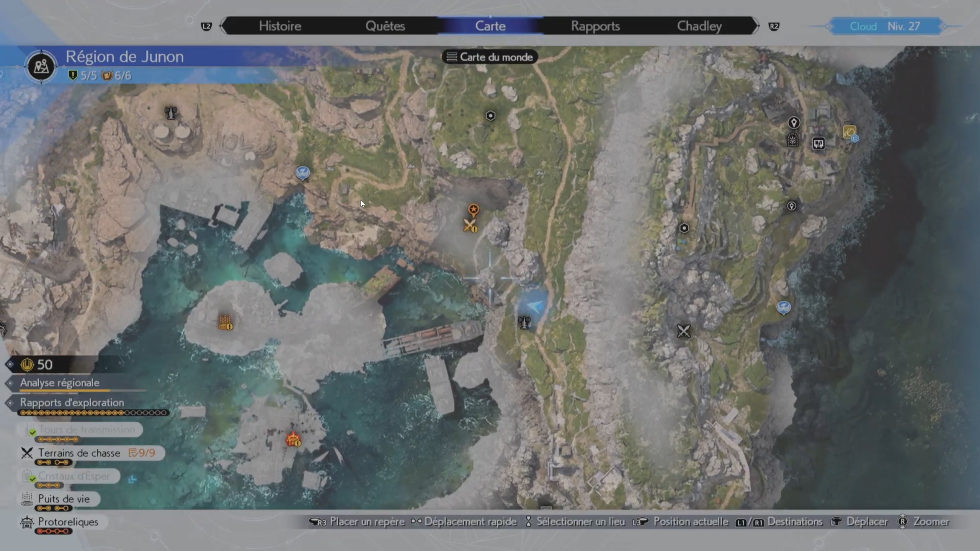Switch to the Quêtes tab
This screenshot has width=980, height=551.
(x=385, y=26)
